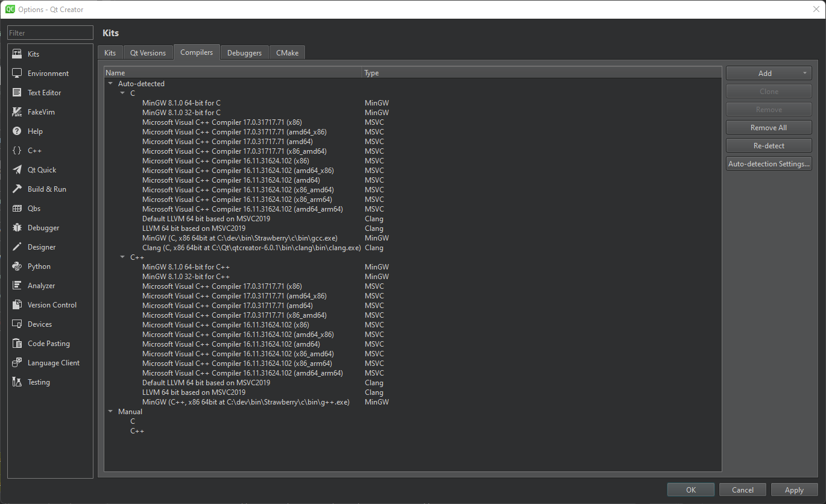826x504 pixels.
Task: Collapse the C++ branch under Auto-detected
Action: coord(122,257)
